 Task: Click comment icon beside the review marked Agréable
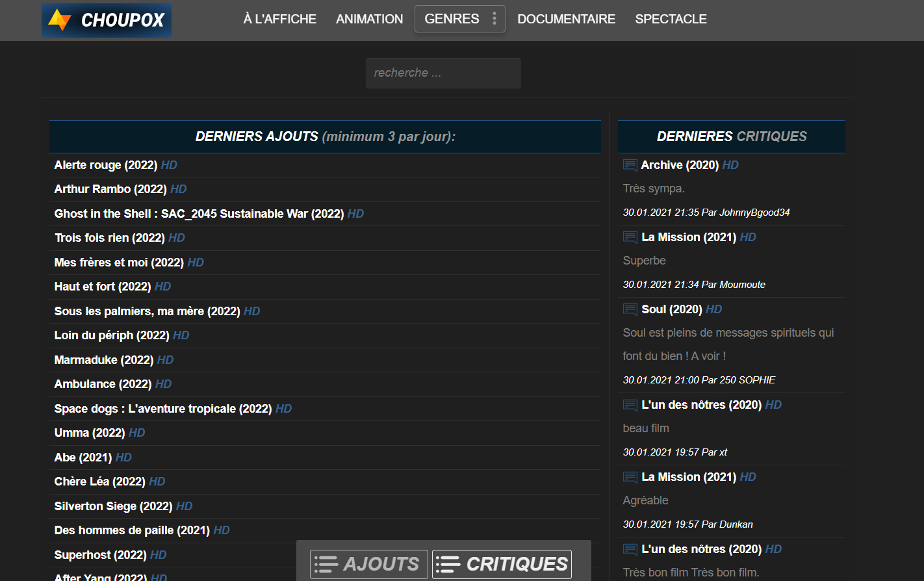click(630, 477)
